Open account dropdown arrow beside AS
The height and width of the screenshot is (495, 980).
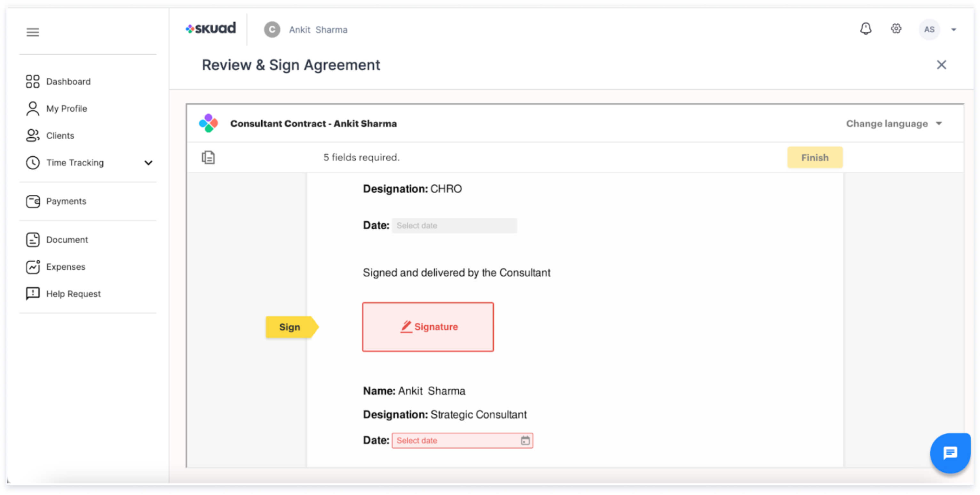click(953, 30)
